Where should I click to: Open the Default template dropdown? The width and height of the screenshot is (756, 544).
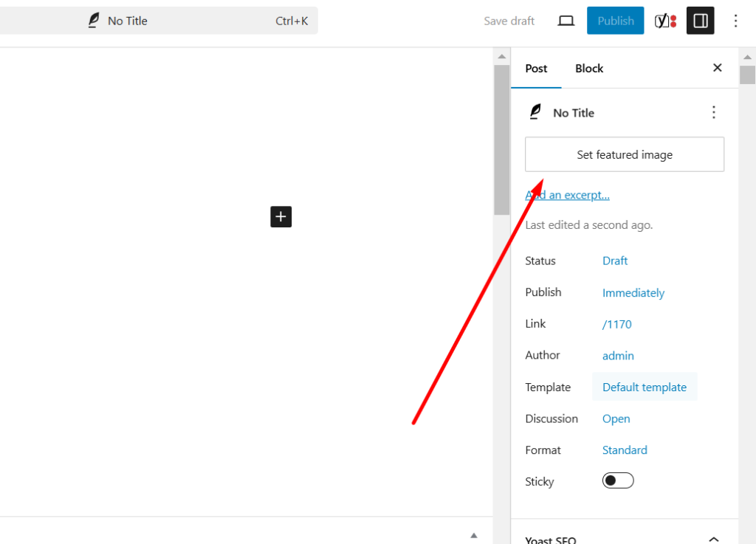tap(644, 387)
